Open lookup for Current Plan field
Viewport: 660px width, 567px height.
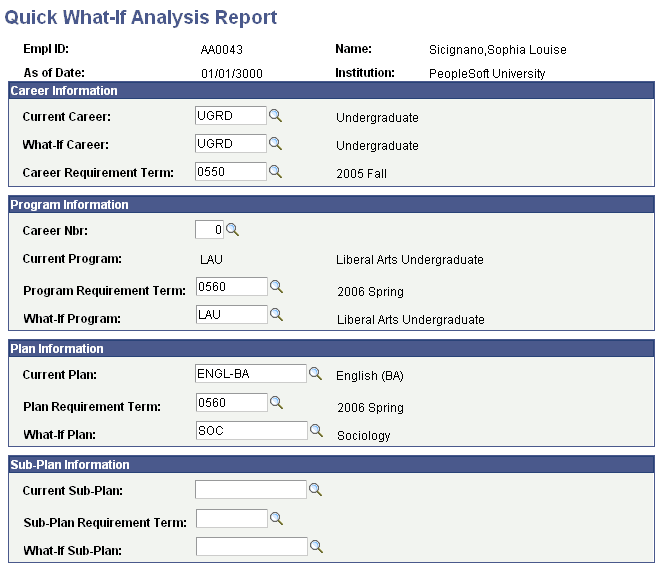(315, 373)
